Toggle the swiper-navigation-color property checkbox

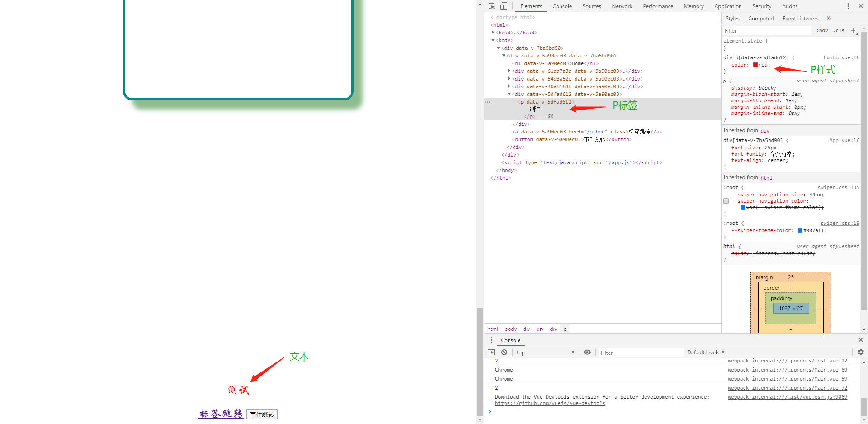(726, 201)
